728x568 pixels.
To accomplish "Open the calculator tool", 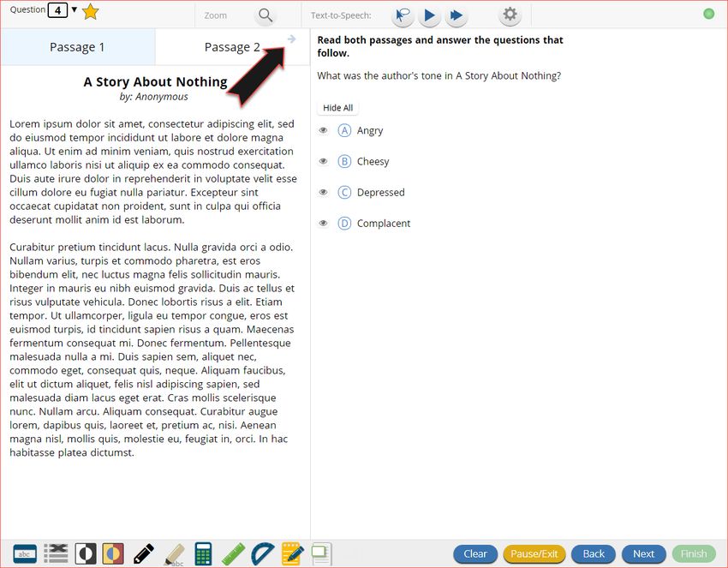I will click(203, 553).
